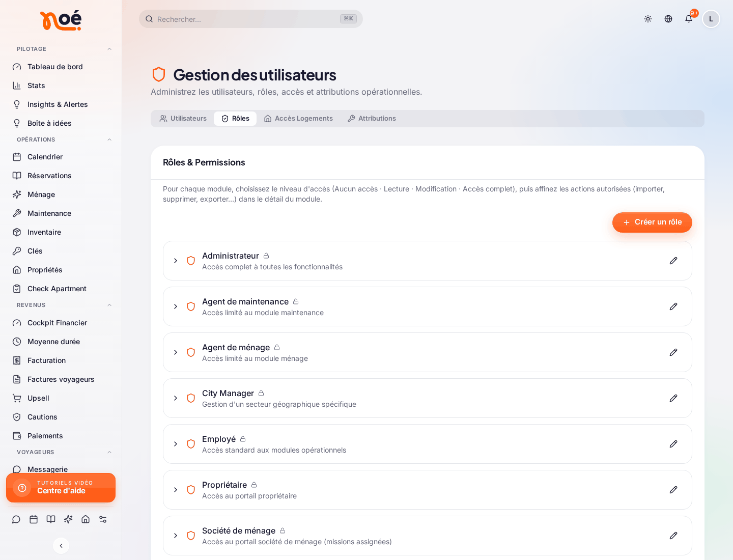Screen dimensions: 733x560
Task: Click the lock icon next to City Manager
Action: tap(261, 393)
